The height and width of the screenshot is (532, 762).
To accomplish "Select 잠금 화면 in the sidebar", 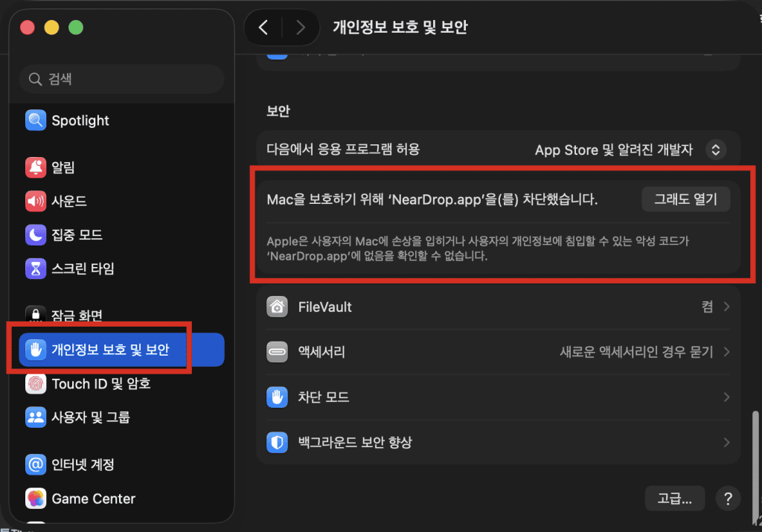I will 121,315.
